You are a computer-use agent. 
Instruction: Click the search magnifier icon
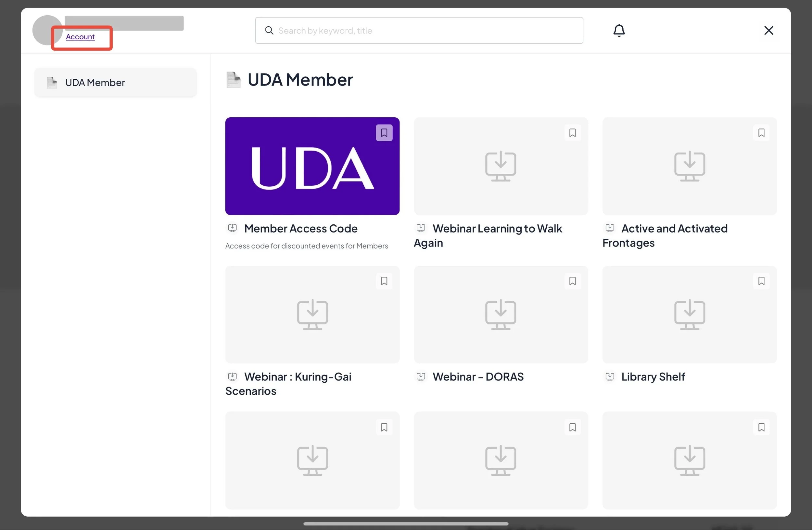point(269,30)
